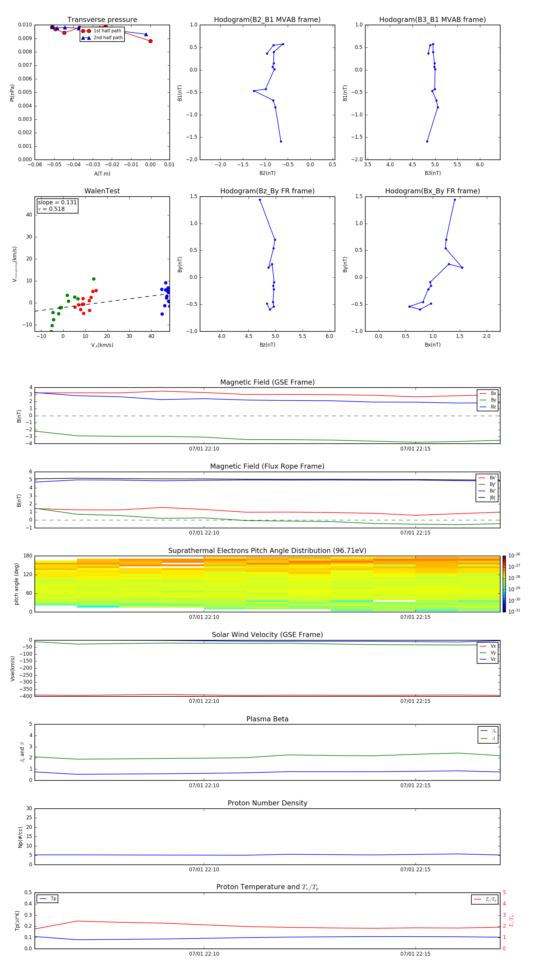
Task: Click the 07/01 22:15 tick in GSE panel
Action: (416, 449)
